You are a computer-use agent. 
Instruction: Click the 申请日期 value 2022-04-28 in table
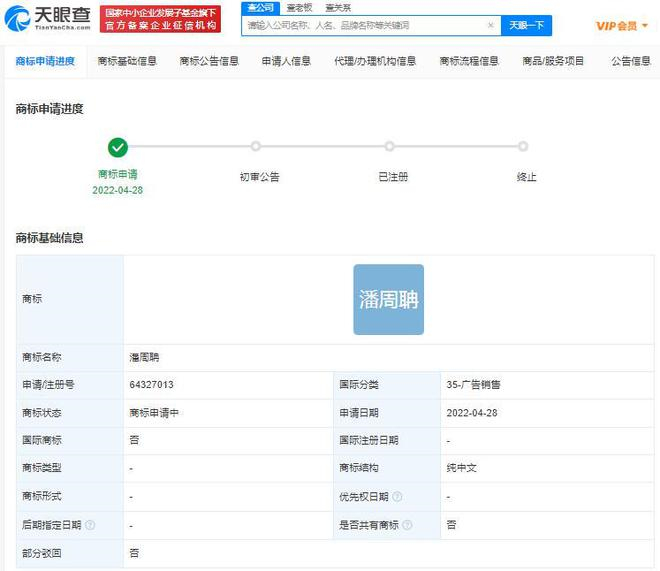click(472, 413)
